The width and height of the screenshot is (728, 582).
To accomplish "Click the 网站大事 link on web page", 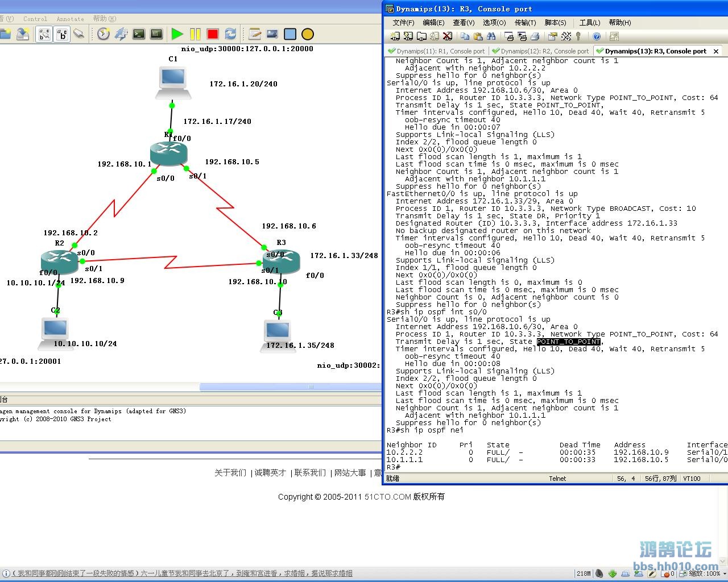I will coord(350,473).
